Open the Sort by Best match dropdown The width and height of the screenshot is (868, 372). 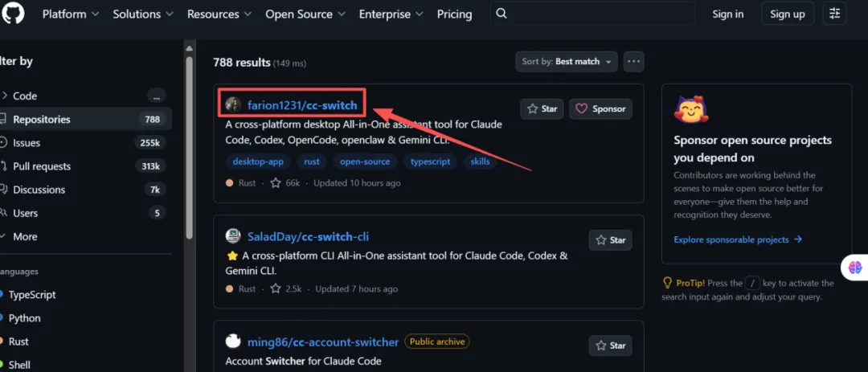(x=567, y=61)
